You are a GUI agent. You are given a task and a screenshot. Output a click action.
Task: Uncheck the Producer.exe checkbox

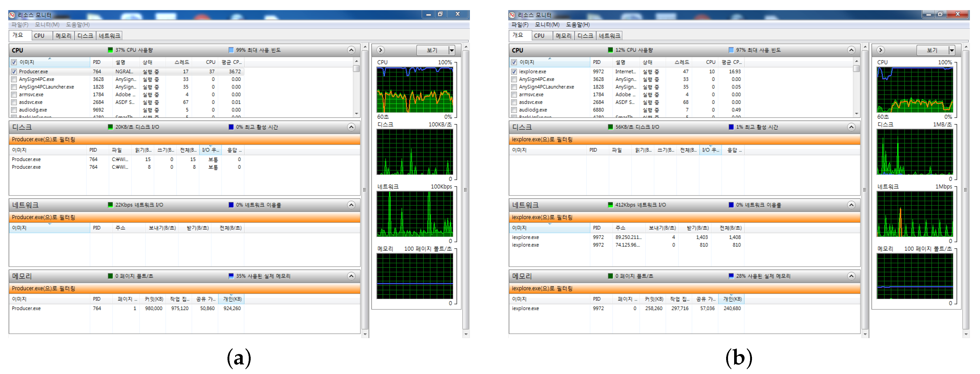14,72
